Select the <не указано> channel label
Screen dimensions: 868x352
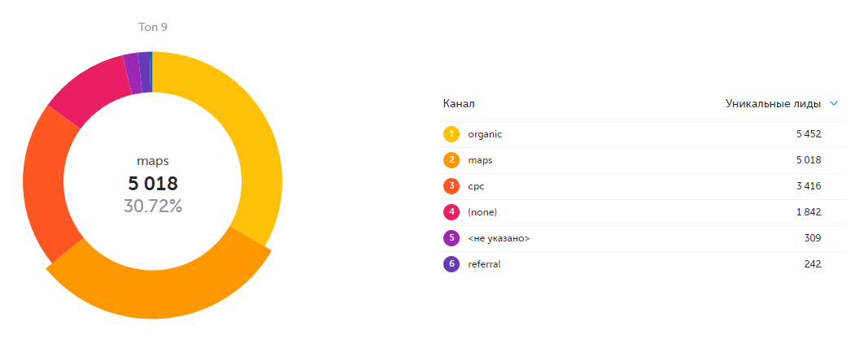499,238
